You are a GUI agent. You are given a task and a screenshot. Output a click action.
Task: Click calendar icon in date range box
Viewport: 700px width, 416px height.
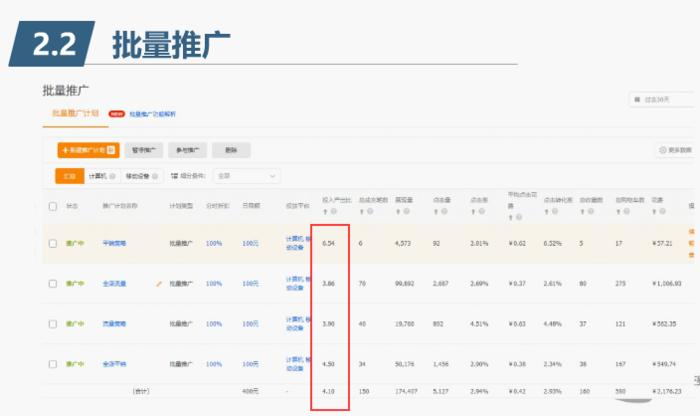click(x=637, y=100)
